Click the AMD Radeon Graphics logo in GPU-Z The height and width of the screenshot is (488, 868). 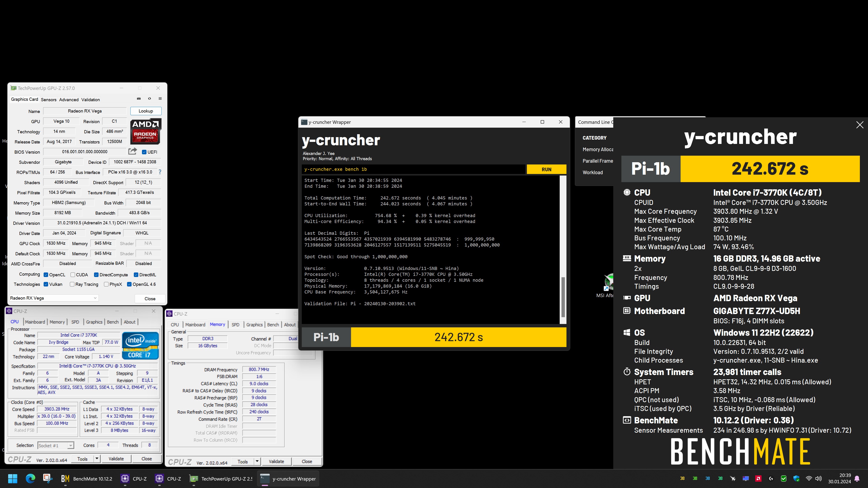pyautogui.click(x=146, y=131)
